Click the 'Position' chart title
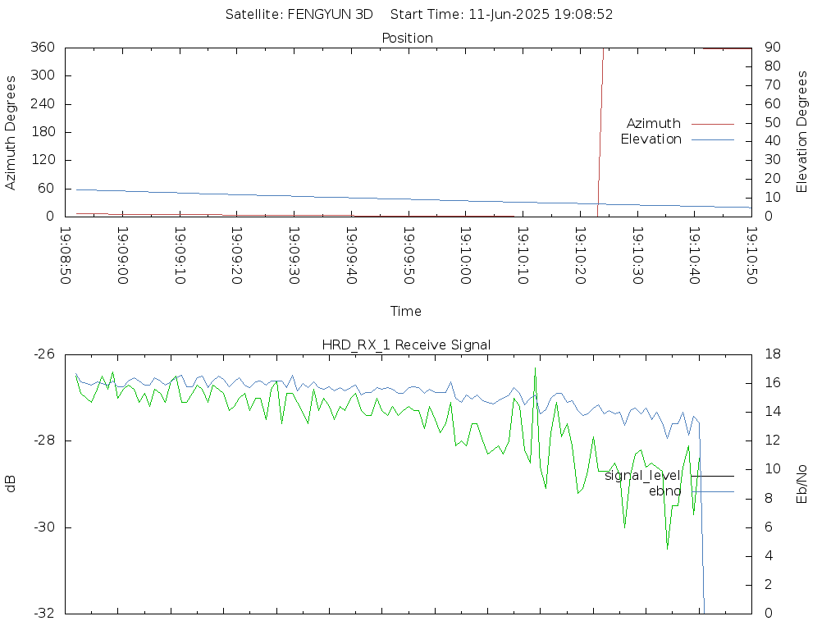The width and height of the screenshot is (840, 630). pos(407,38)
